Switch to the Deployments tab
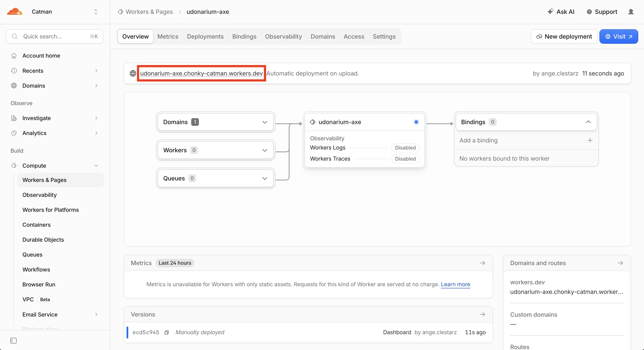This screenshot has height=350, width=644. pyautogui.click(x=205, y=36)
